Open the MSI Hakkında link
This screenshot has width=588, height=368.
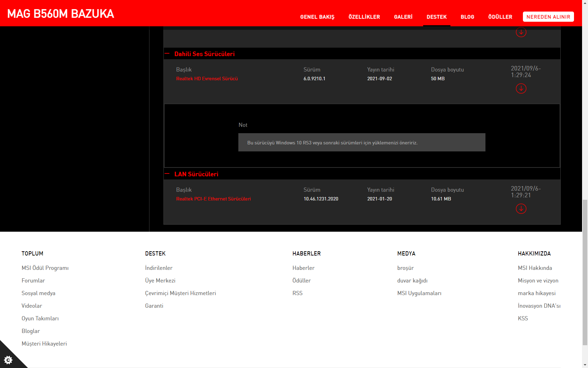535,268
